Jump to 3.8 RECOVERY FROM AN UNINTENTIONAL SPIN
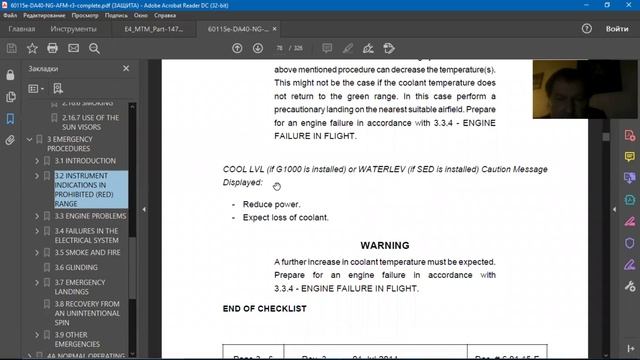The image size is (640, 360). tap(87, 313)
